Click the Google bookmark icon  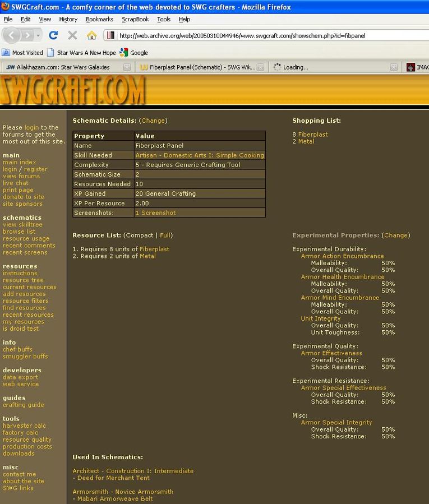coord(124,53)
